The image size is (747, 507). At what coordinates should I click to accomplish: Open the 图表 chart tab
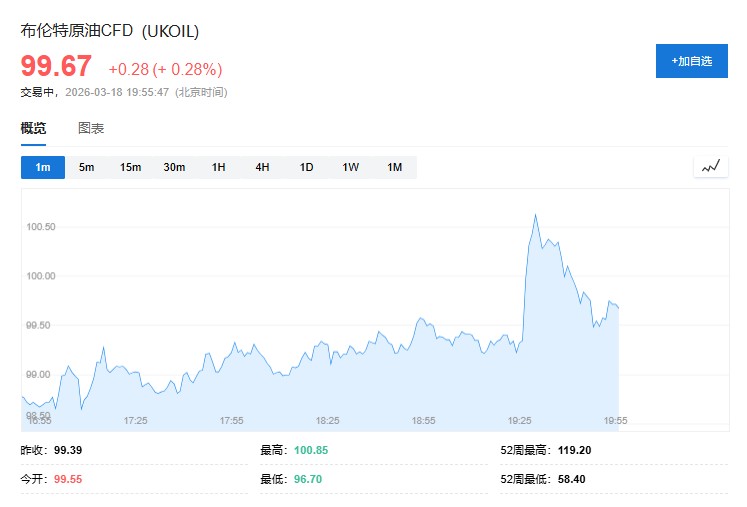[91, 128]
